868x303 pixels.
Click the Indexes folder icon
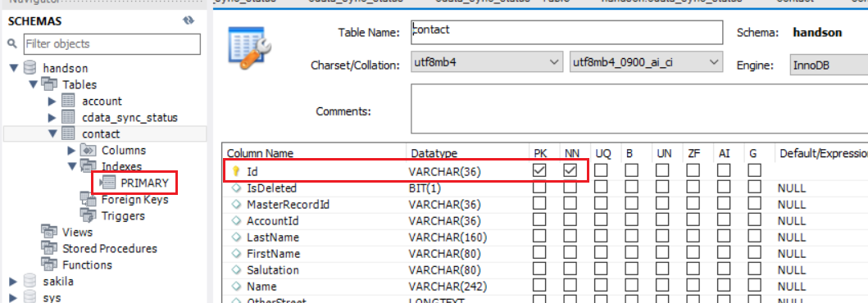point(89,166)
